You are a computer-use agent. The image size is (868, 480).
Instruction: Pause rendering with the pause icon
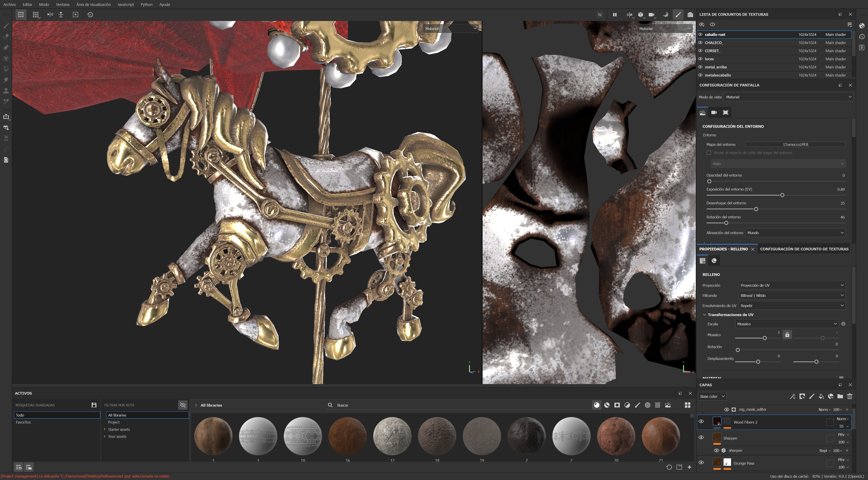tap(615, 15)
